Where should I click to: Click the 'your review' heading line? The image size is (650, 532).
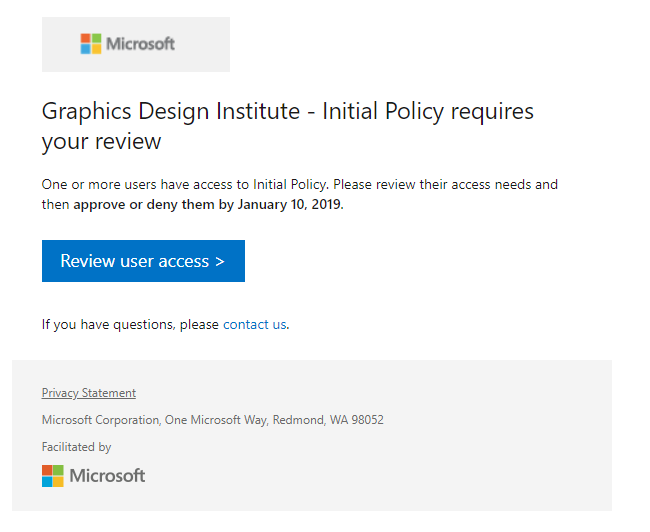click(101, 142)
